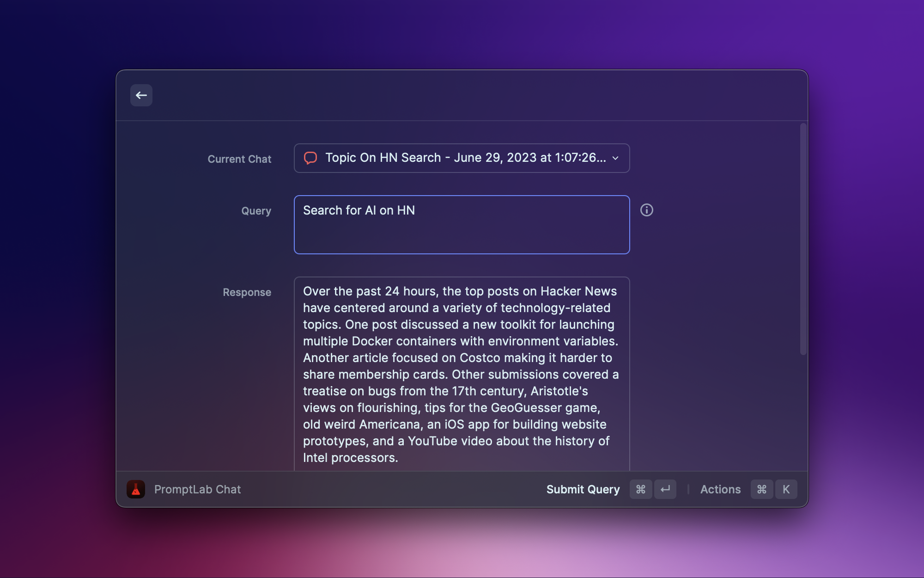The height and width of the screenshot is (578, 924).
Task: Open the Actions menu
Action: (x=720, y=489)
